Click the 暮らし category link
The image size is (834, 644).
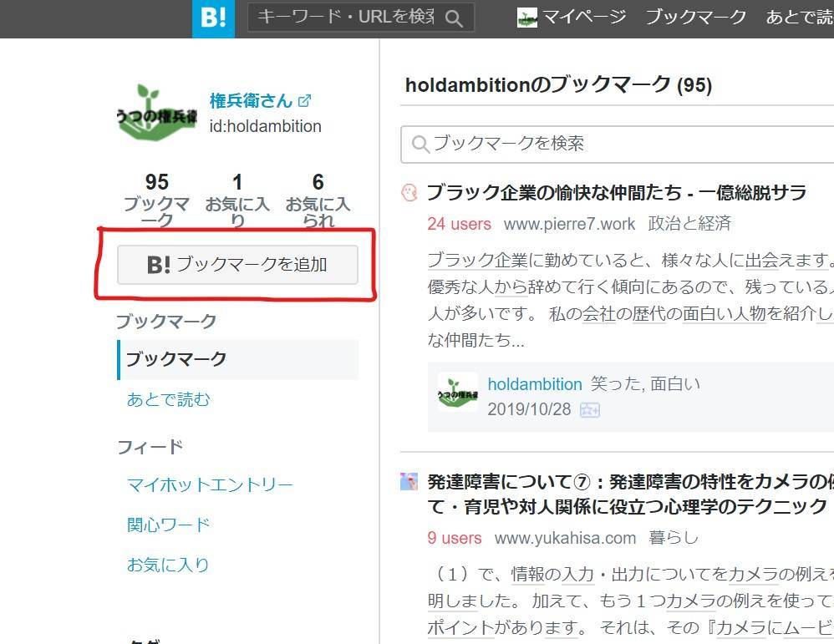click(x=674, y=538)
